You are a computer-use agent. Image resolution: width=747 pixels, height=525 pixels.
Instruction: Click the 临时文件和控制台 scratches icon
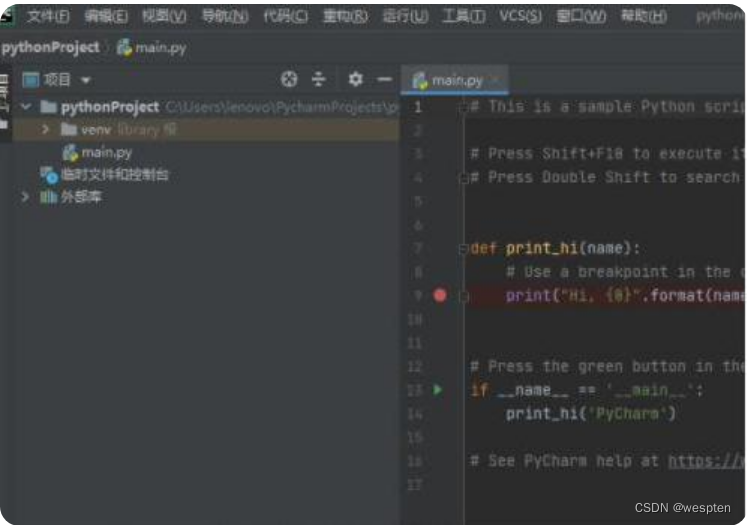pyautogui.click(x=49, y=175)
